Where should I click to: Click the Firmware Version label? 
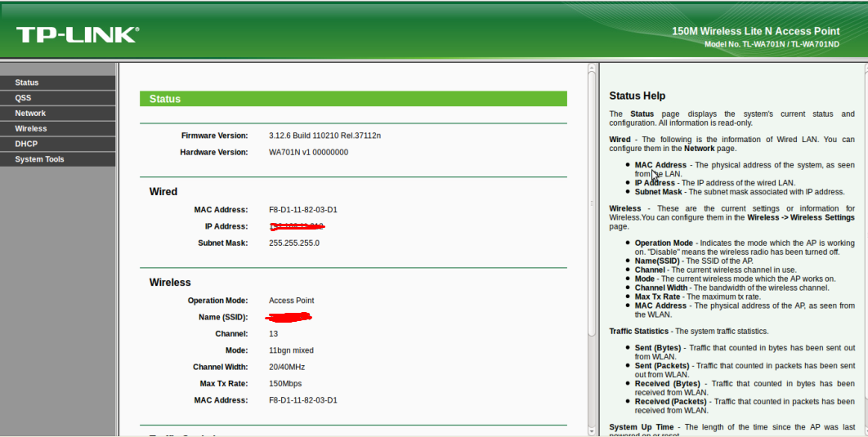pyautogui.click(x=214, y=136)
